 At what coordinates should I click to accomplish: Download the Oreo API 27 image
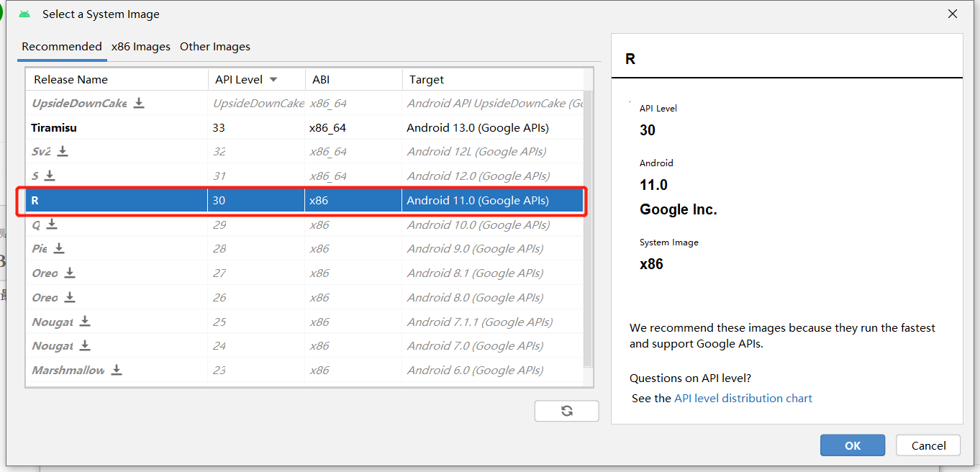(70, 273)
